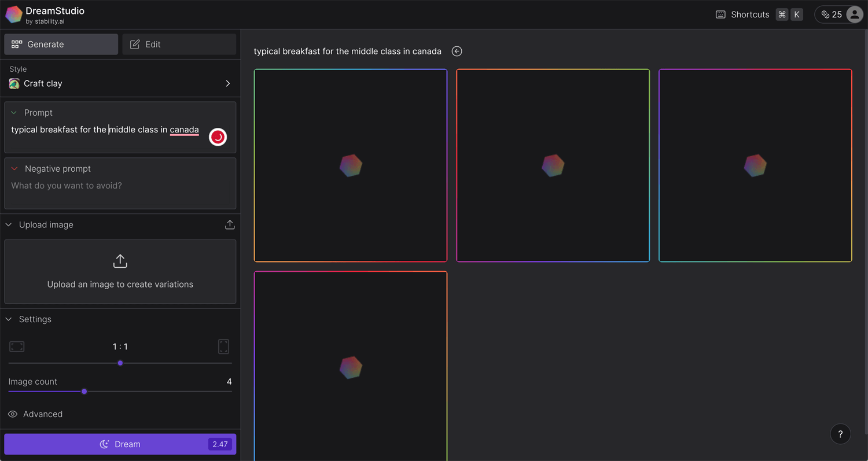This screenshot has width=868, height=461.
Task: Adjust the aspect ratio slider handle
Action: click(120, 363)
